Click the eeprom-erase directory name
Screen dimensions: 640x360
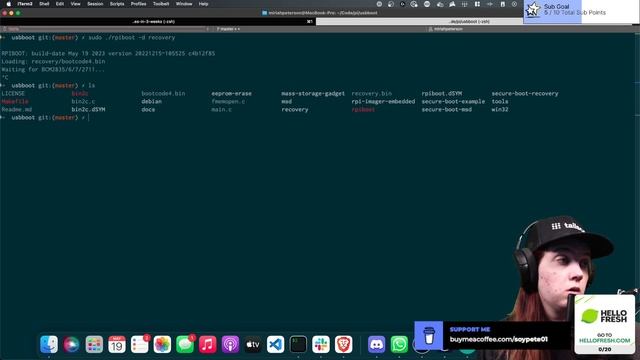pos(231,93)
